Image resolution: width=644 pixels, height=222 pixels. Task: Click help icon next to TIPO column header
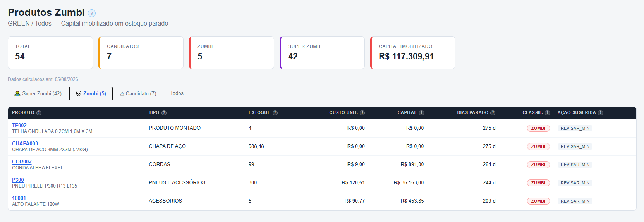tap(164, 113)
